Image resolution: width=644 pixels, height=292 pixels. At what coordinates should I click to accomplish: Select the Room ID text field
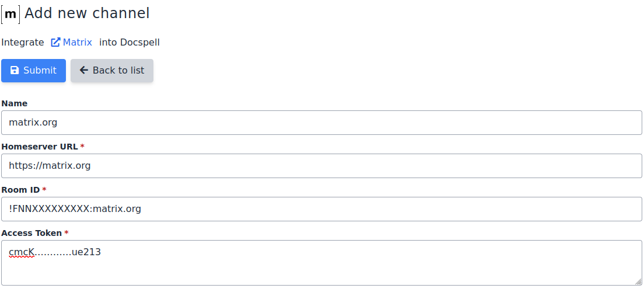pyautogui.click(x=321, y=209)
